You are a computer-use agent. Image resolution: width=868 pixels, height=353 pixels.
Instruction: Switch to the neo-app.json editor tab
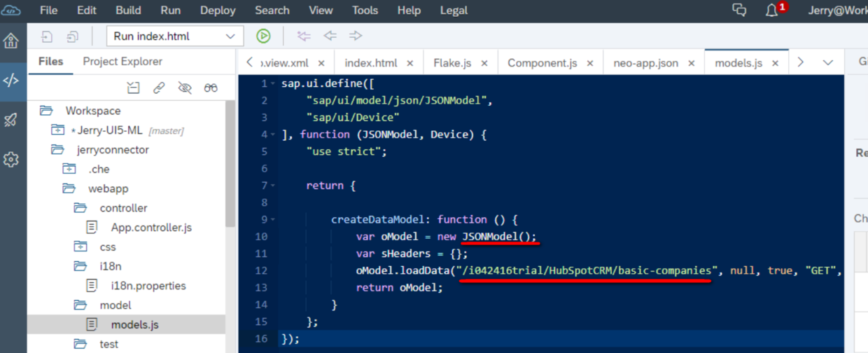click(646, 63)
